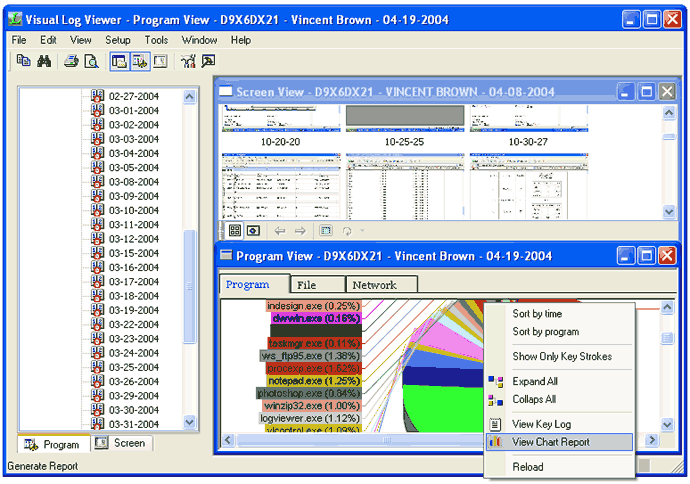The width and height of the screenshot is (690, 484).
Task: Click the scroll up arrow in date tree
Action: click(x=190, y=96)
